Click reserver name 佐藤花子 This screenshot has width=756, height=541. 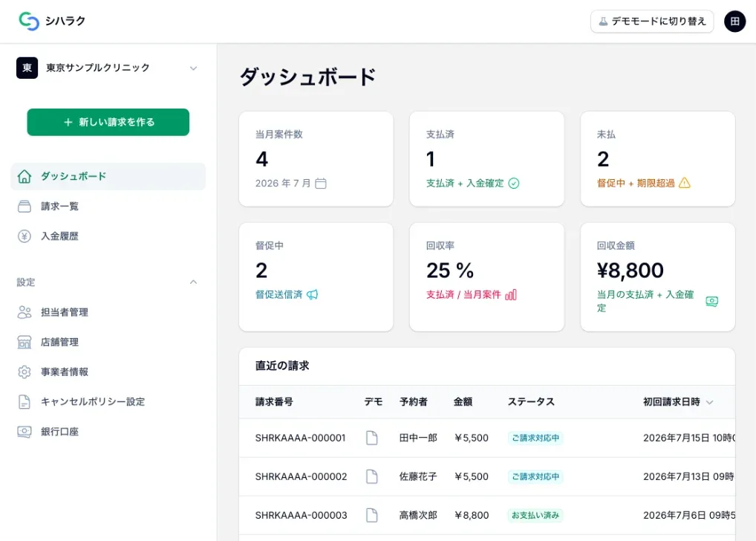pos(418,476)
